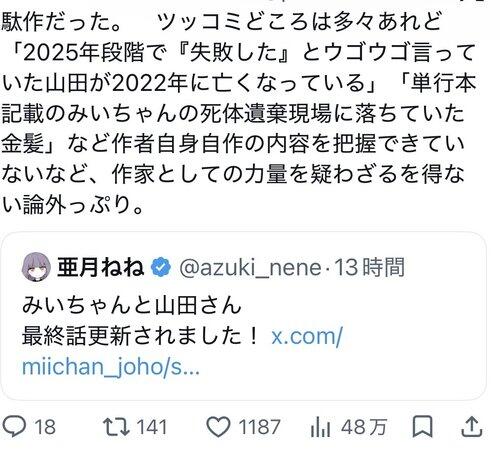Screen dimensions: 500x456
Task: View analytics via the bar chart icon
Action: point(320,427)
